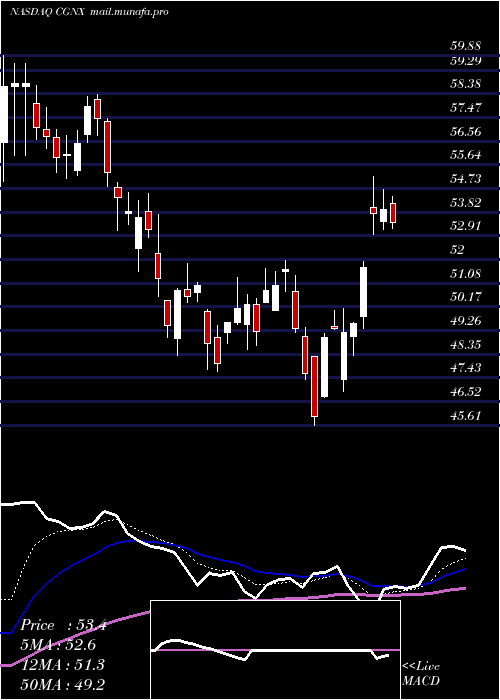Click the 58.38 price axis label
500x700 pixels.
point(465,84)
